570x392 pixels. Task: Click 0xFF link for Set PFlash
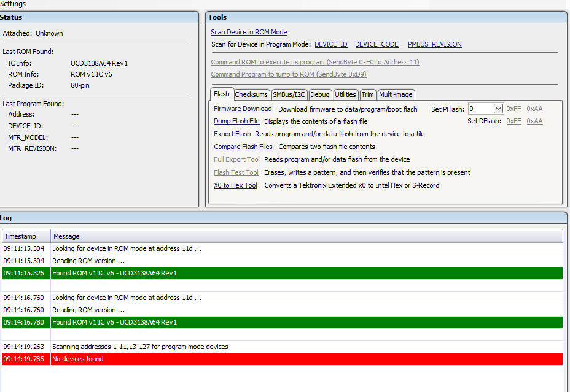513,109
